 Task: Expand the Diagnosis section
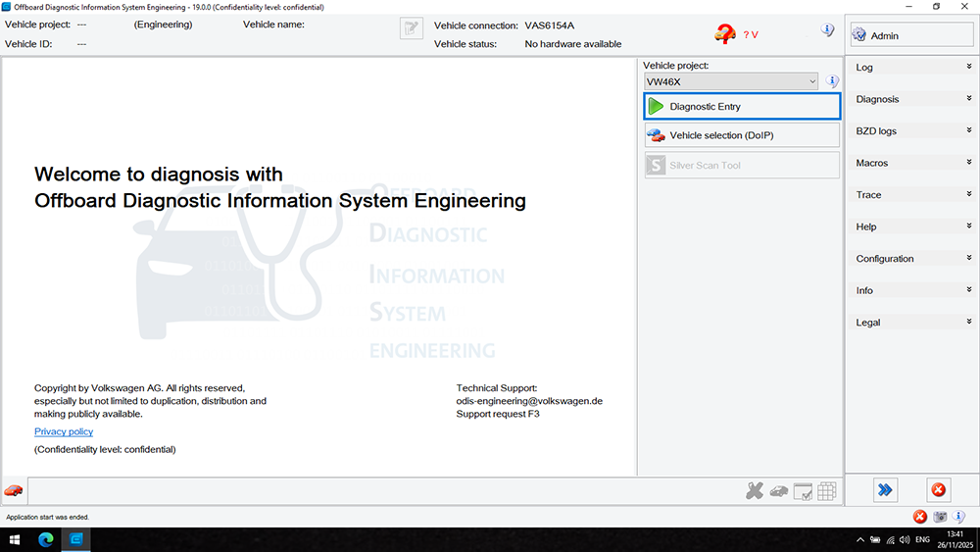[911, 99]
